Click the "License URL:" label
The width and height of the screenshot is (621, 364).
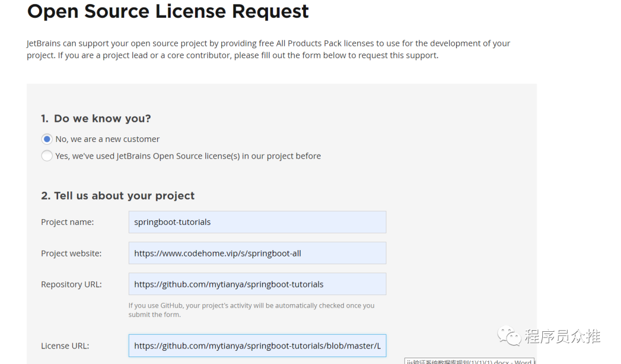(x=65, y=346)
